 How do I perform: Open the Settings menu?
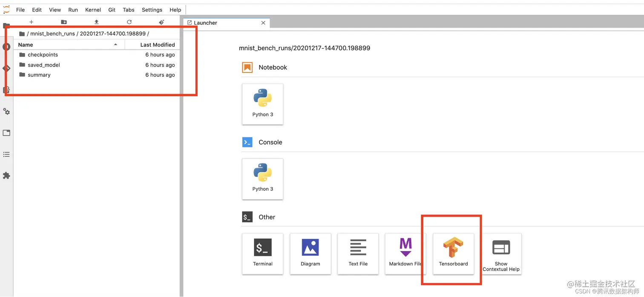coord(152,10)
